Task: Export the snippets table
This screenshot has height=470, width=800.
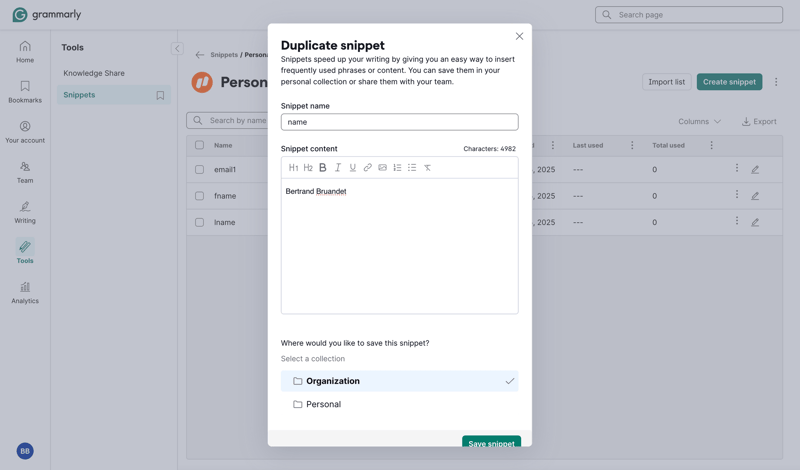Action: pyautogui.click(x=759, y=121)
